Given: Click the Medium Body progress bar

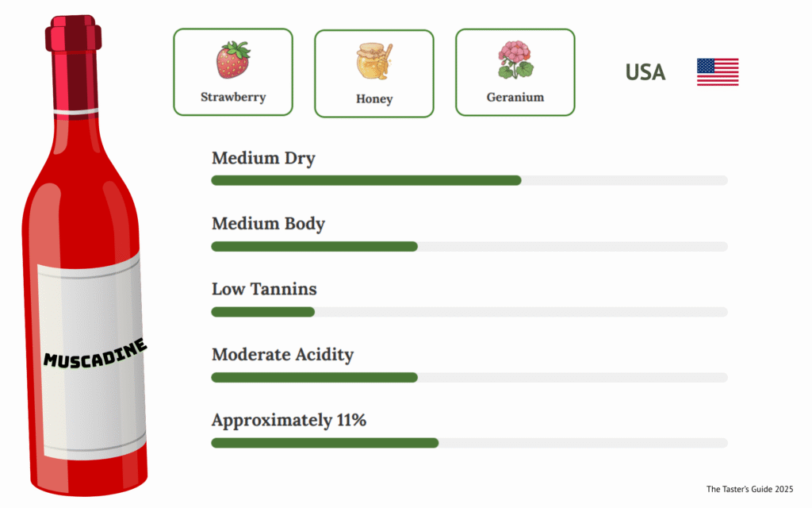Looking at the screenshot, I should pyautogui.click(x=469, y=246).
